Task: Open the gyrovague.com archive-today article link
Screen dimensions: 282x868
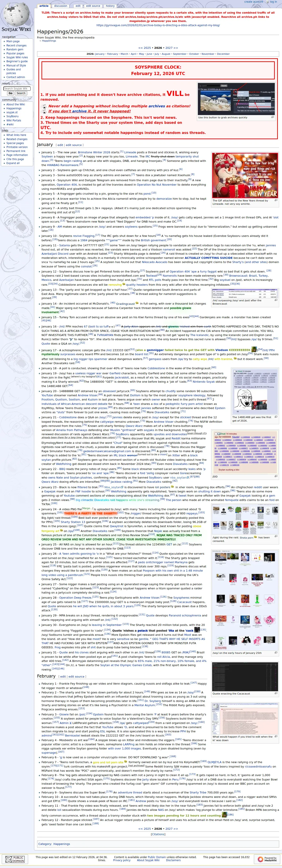Action: click(158, 25)
